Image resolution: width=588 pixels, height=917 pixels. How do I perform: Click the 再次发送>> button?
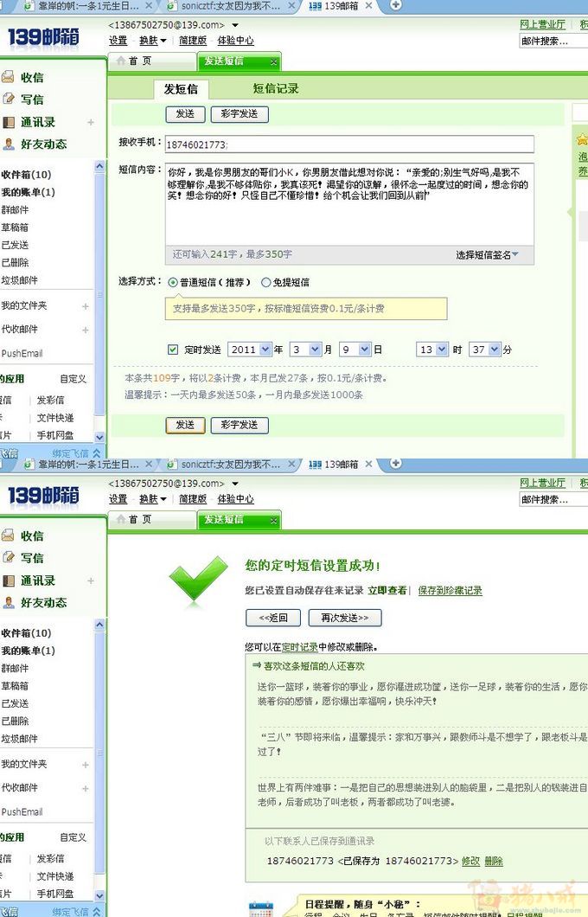[345, 618]
